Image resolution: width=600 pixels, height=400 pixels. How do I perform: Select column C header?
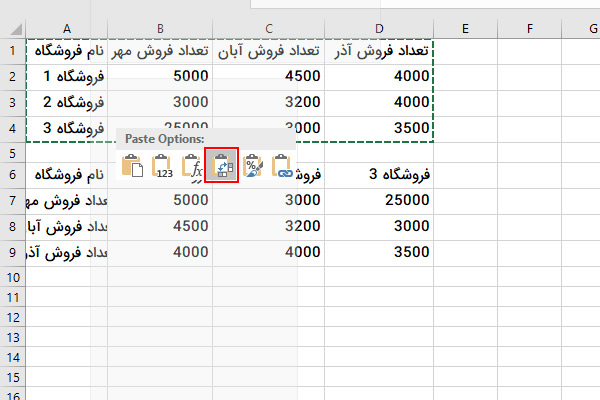tap(269, 29)
